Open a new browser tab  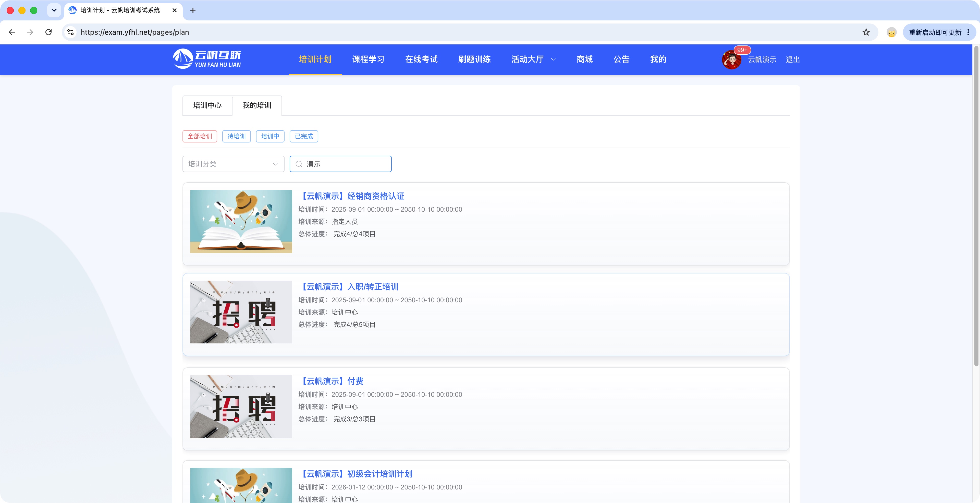193,10
